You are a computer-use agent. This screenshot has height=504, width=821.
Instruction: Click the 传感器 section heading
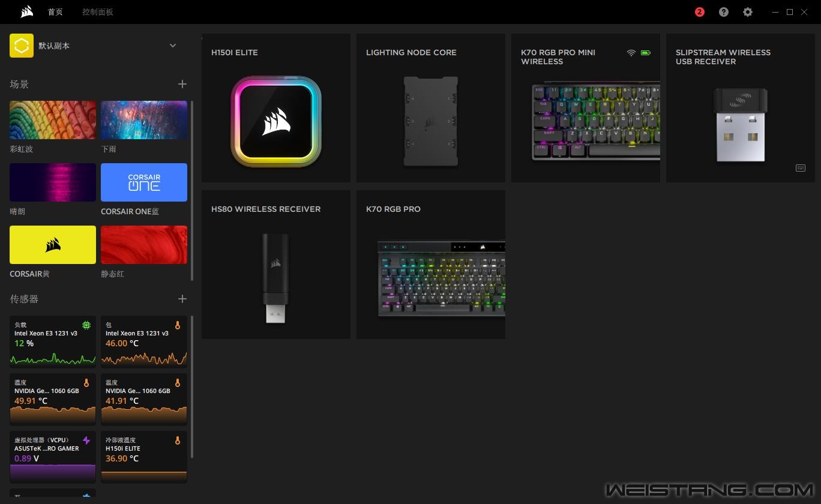pyautogui.click(x=24, y=299)
